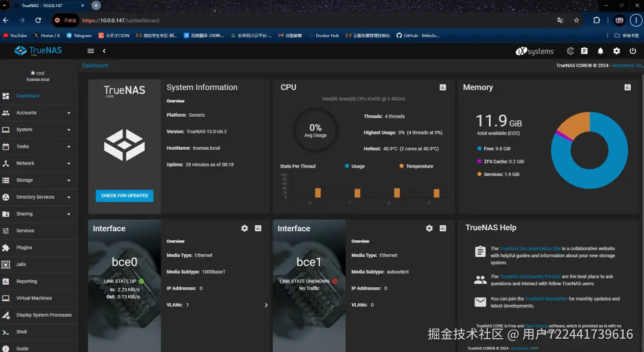644x352 pixels.
Task: Open TrueNAS Community Forums link
Action: pyautogui.click(x=530, y=277)
